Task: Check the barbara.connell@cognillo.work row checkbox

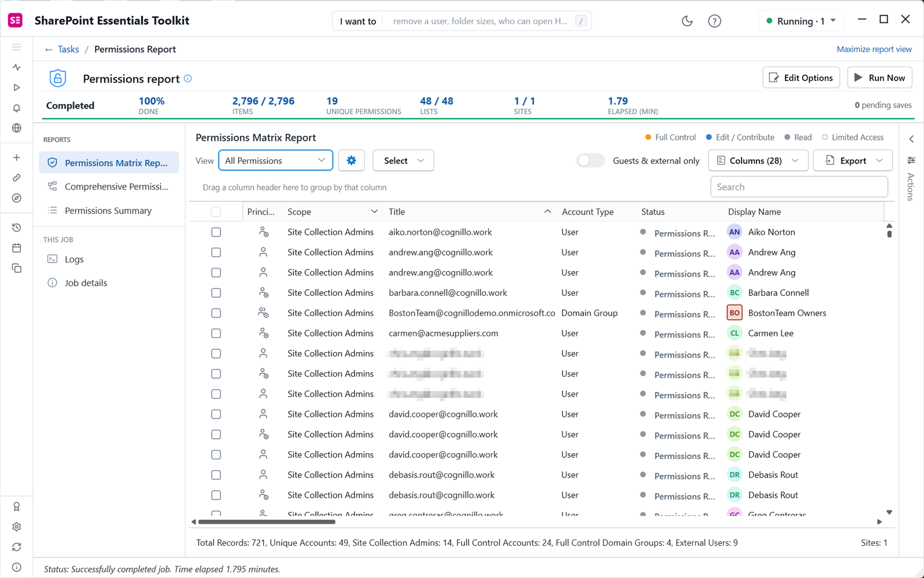Action: [x=216, y=292]
